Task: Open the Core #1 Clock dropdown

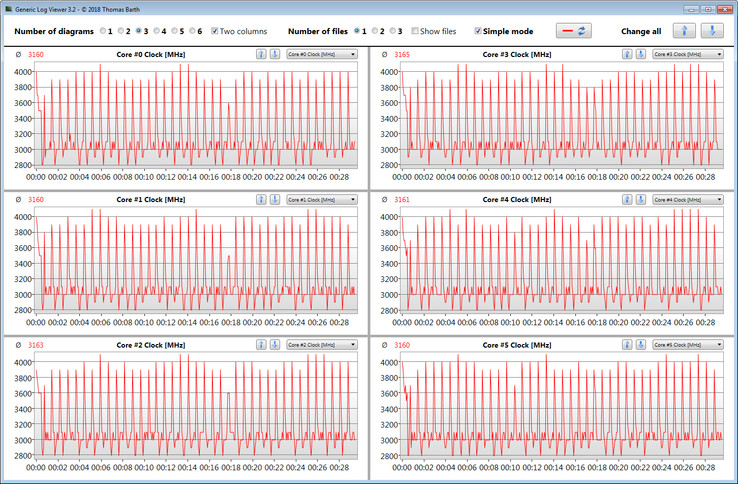Action: pos(321,199)
